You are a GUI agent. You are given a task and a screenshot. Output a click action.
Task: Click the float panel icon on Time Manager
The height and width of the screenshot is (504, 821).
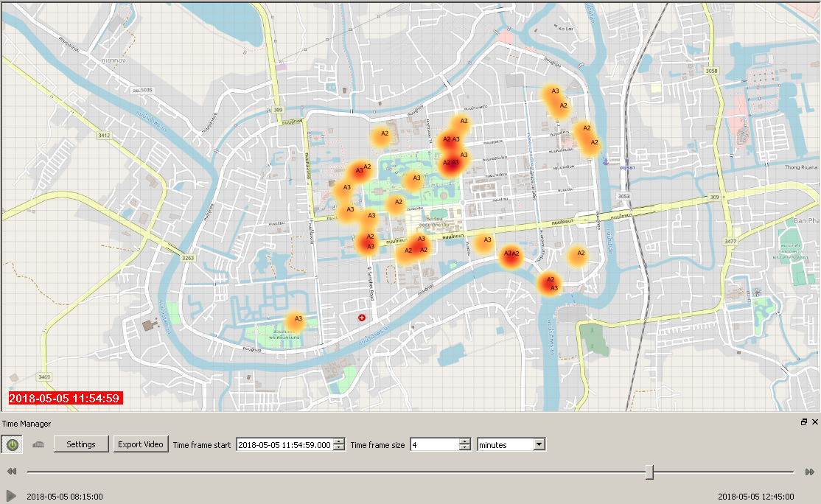(803, 423)
